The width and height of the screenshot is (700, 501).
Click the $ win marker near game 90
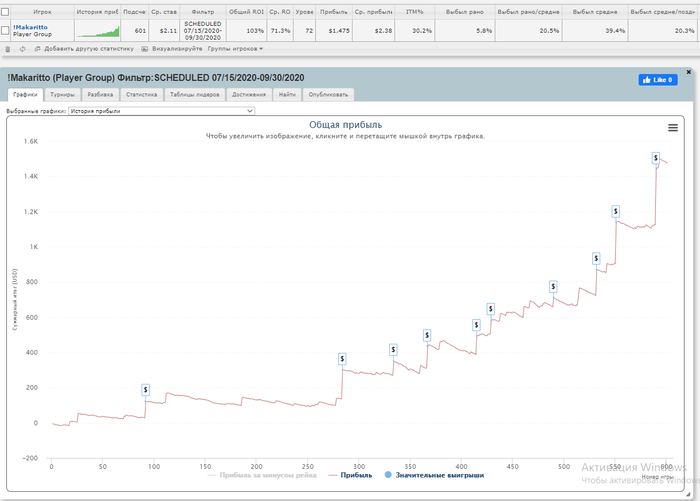click(146, 390)
